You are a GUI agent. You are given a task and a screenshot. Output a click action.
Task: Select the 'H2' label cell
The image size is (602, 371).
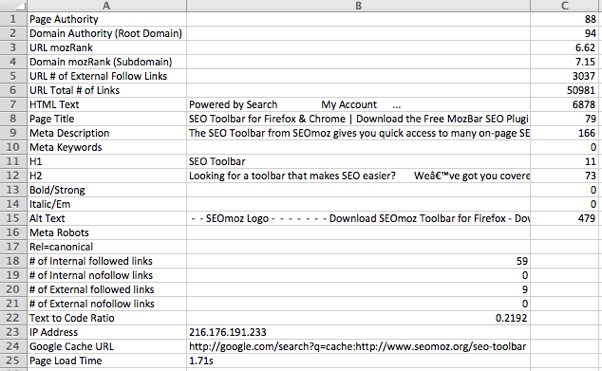(107, 176)
